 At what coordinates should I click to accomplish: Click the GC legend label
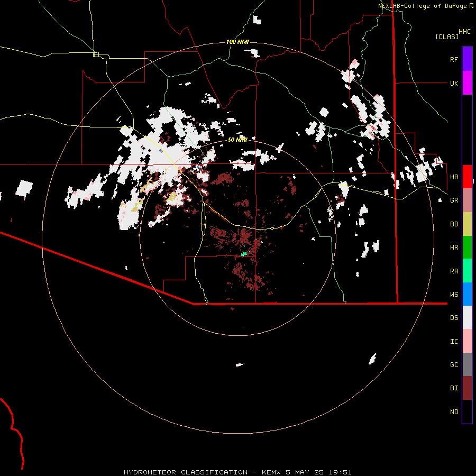click(454, 364)
